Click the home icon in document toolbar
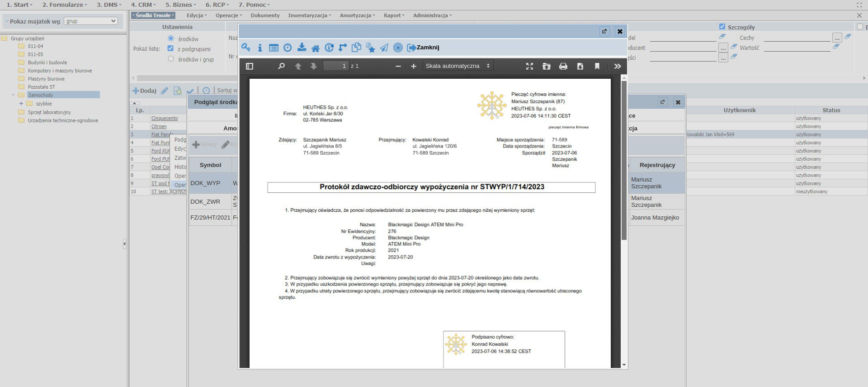Image resolution: width=868 pixels, height=387 pixels. pos(316,48)
